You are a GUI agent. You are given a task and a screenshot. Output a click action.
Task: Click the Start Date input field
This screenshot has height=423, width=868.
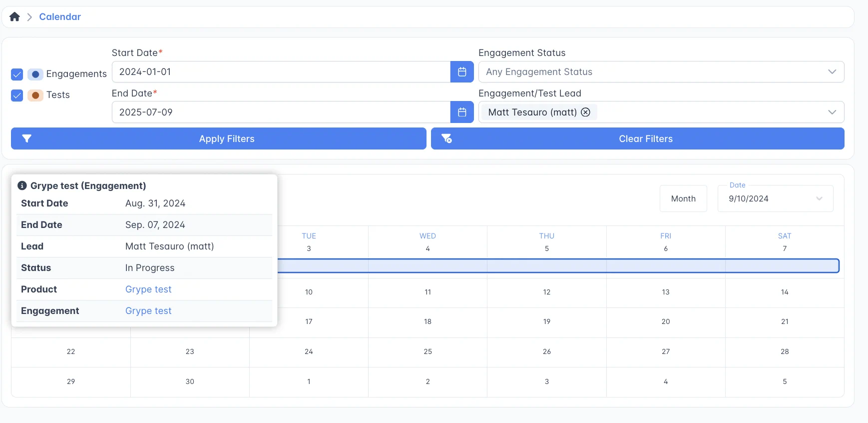pyautogui.click(x=281, y=72)
